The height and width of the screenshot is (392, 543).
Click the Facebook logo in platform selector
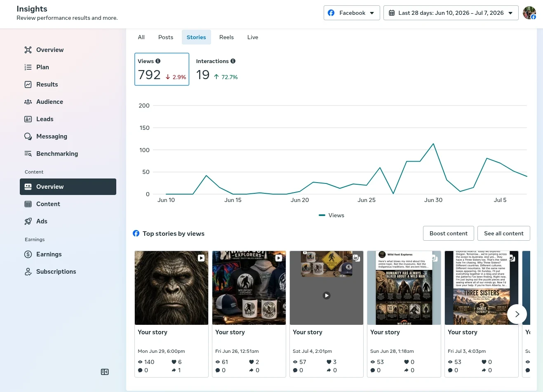[331, 13]
